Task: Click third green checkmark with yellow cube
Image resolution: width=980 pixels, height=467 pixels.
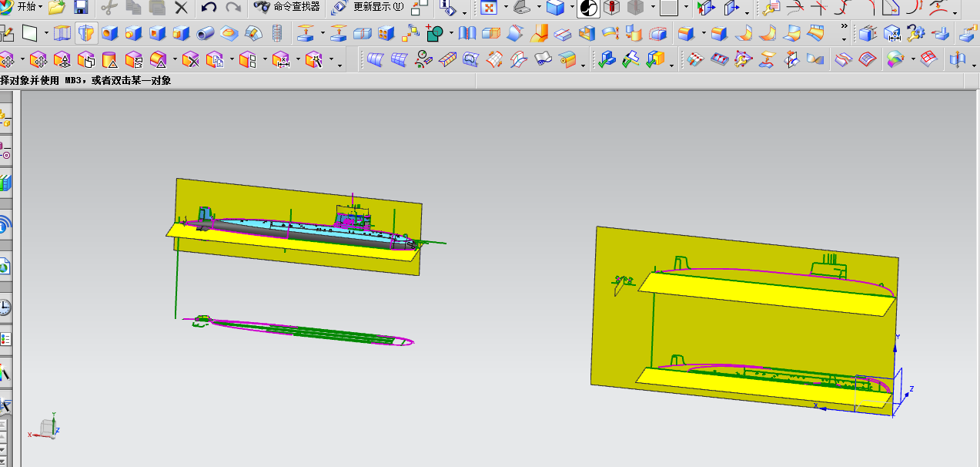Action: click(655, 59)
